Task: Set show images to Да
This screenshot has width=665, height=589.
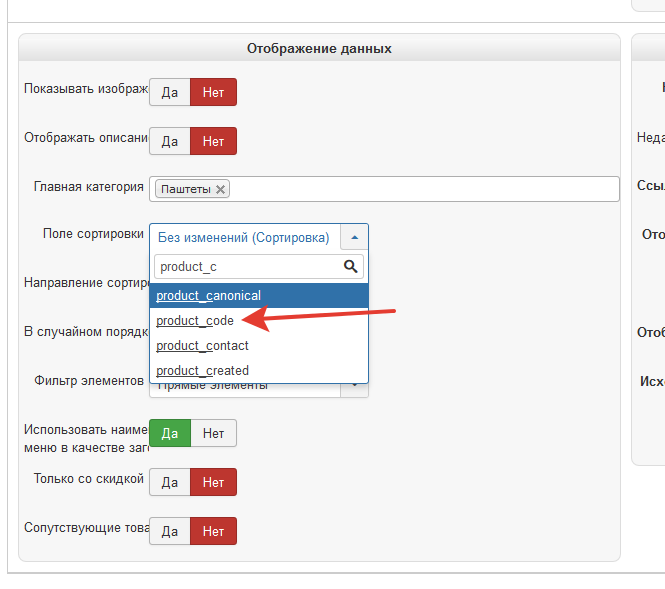Action: point(170,93)
